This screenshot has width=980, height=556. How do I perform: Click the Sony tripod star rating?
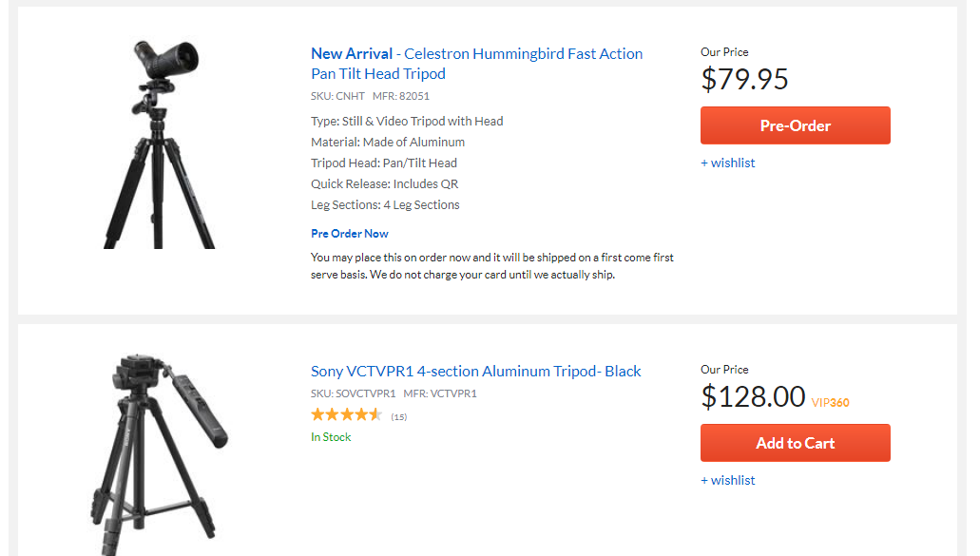346,415
